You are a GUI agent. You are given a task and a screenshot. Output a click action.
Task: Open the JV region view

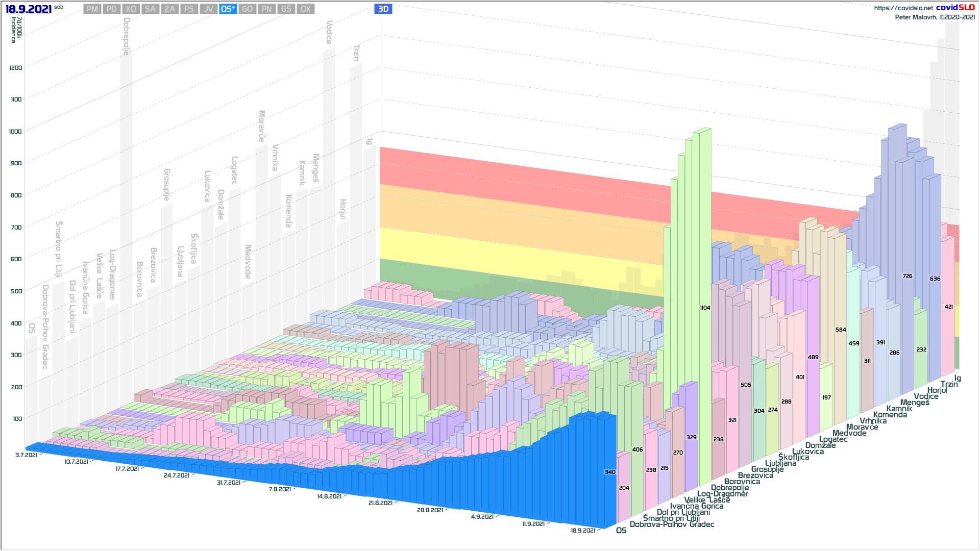click(x=208, y=9)
